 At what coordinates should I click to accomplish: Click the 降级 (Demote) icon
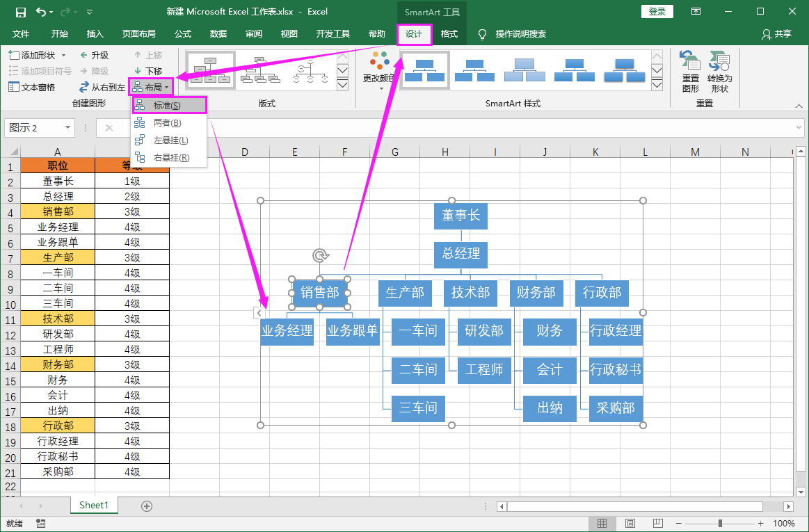click(83, 70)
